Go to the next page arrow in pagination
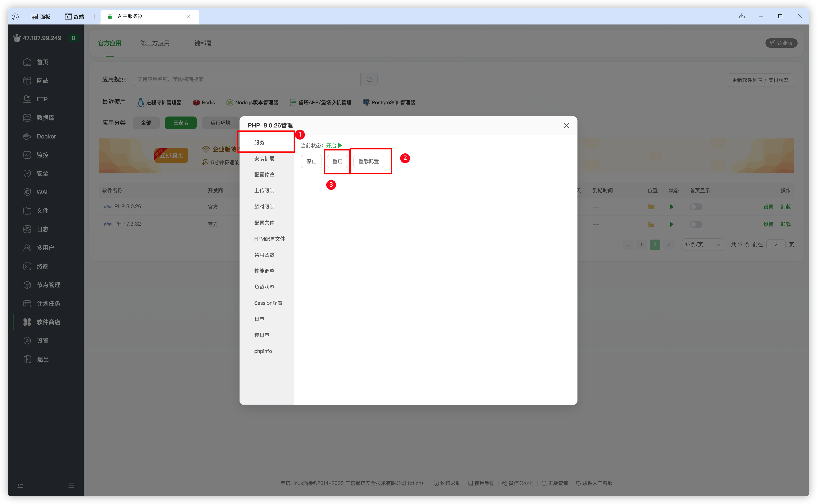 click(668, 244)
